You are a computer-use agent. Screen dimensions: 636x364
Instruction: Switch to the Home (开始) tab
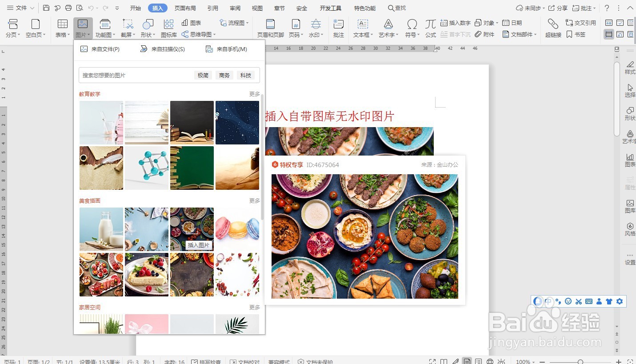tap(136, 8)
